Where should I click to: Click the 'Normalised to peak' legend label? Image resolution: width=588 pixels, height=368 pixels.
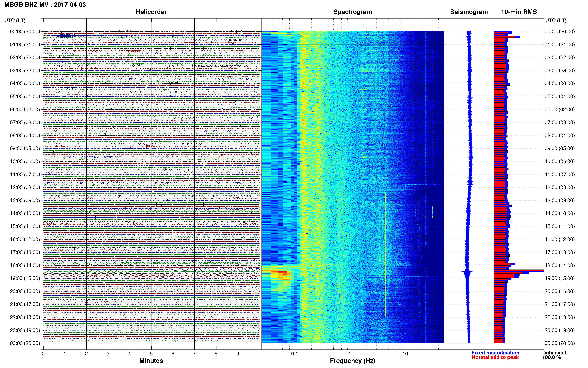[495, 357]
